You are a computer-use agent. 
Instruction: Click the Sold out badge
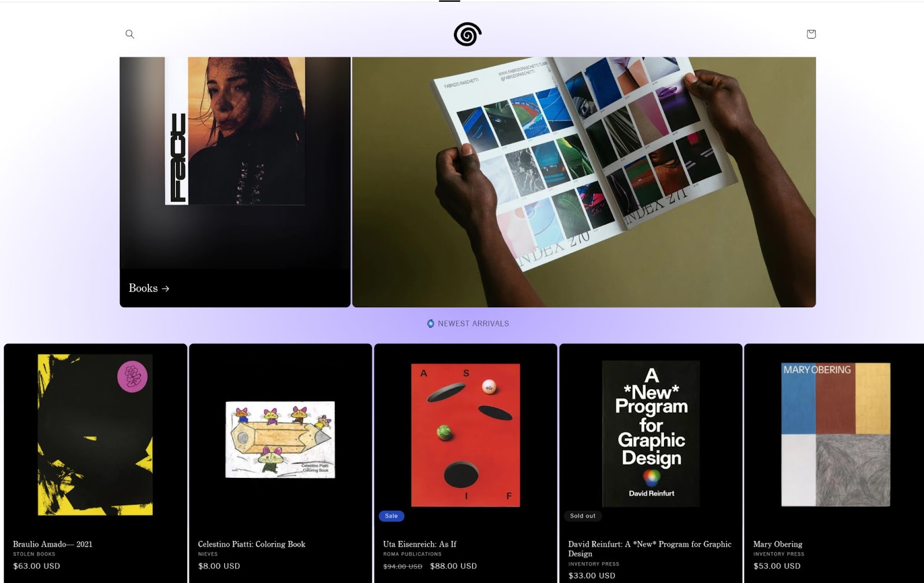tap(583, 516)
